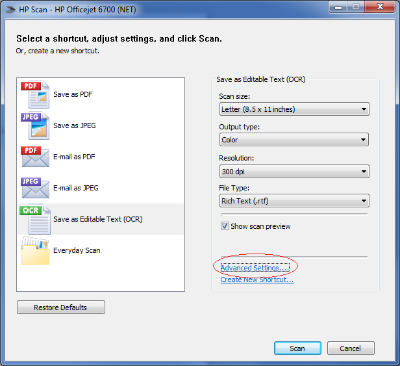Image resolution: width=400 pixels, height=366 pixels.
Task: Pick the E-mail as PDF envelope icon
Action: pos(35,156)
